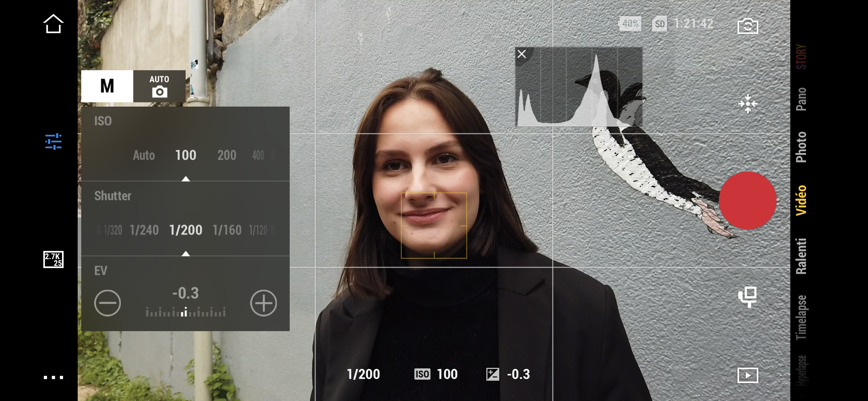Screen dimensions: 868x401
Task: Tap the EV scale slider
Action: [185, 313]
